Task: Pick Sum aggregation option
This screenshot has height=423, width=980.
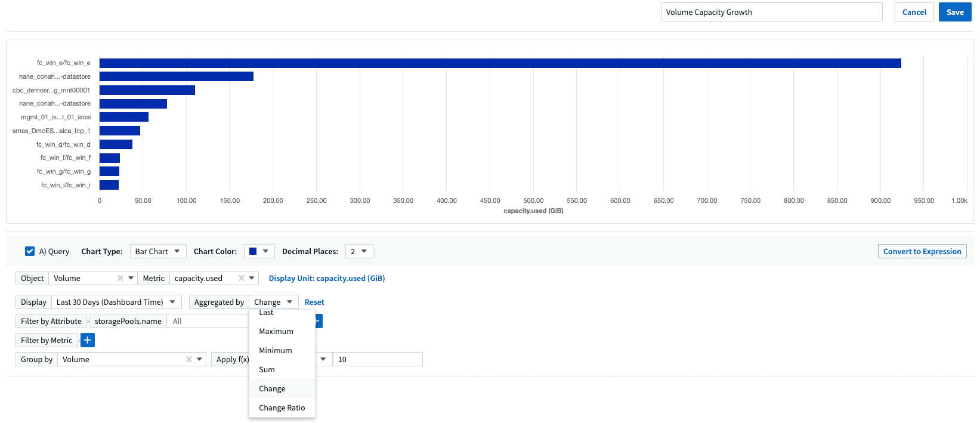Action: point(267,369)
